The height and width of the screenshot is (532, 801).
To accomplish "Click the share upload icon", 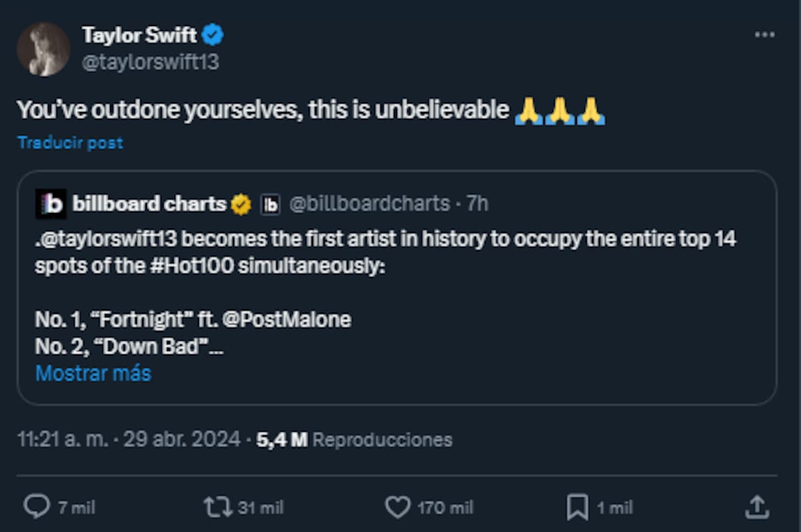I will [x=756, y=507].
